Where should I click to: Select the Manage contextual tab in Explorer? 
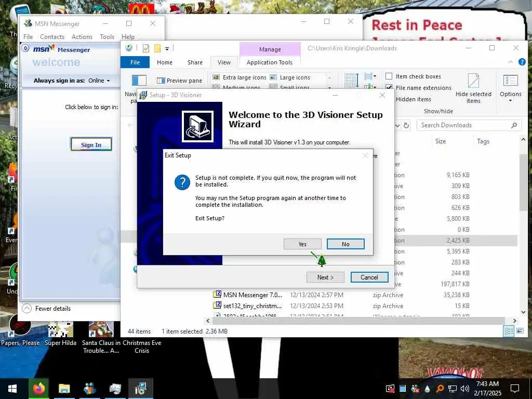pyautogui.click(x=270, y=49)
